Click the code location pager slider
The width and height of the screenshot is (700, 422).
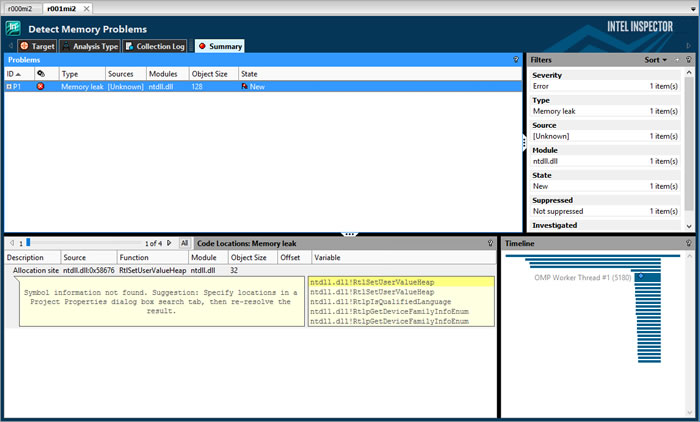pyautogui.click(x=28, y=243)
